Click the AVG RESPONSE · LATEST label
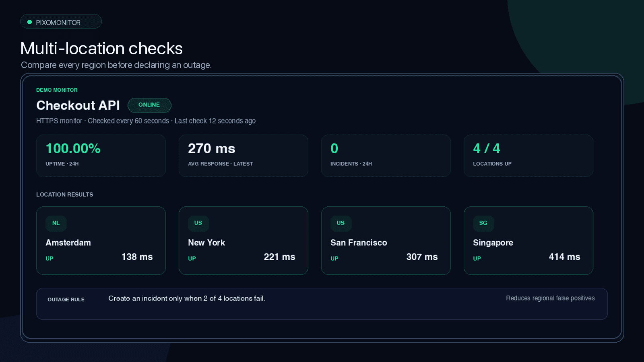This screenshot has height=362, width=644. (x=221, y=164)
